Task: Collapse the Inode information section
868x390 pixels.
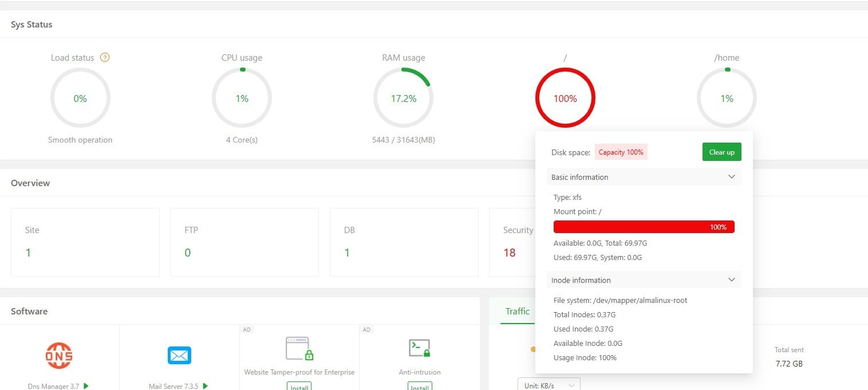Action: [731, 280]
